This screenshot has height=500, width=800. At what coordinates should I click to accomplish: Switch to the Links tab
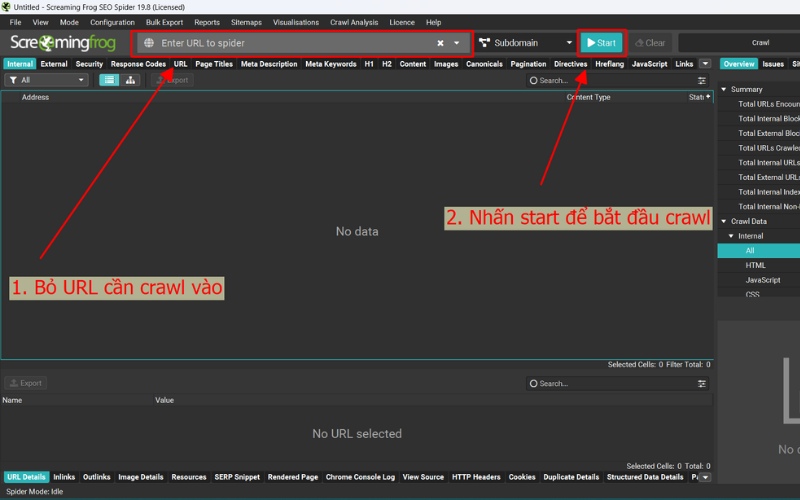(684, 64)
